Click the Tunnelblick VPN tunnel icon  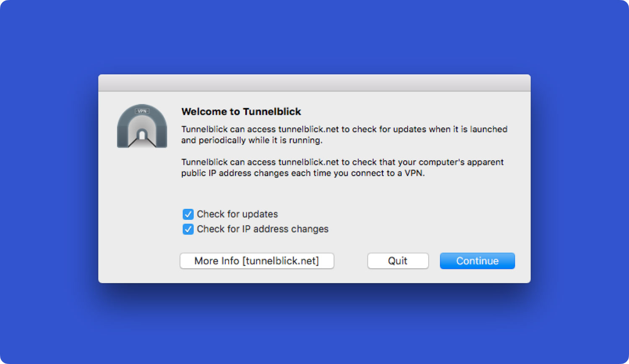pyautogui.click(x=142, y=126)
